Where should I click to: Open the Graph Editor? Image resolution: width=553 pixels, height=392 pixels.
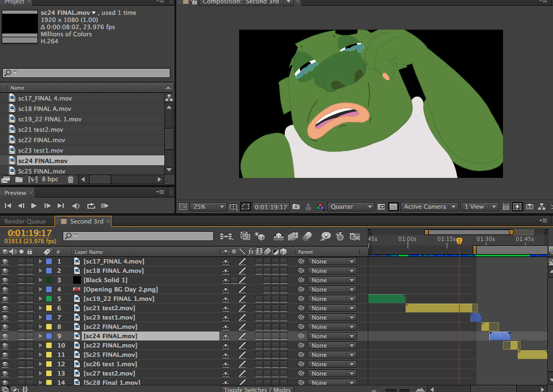[x=355, y=236]
